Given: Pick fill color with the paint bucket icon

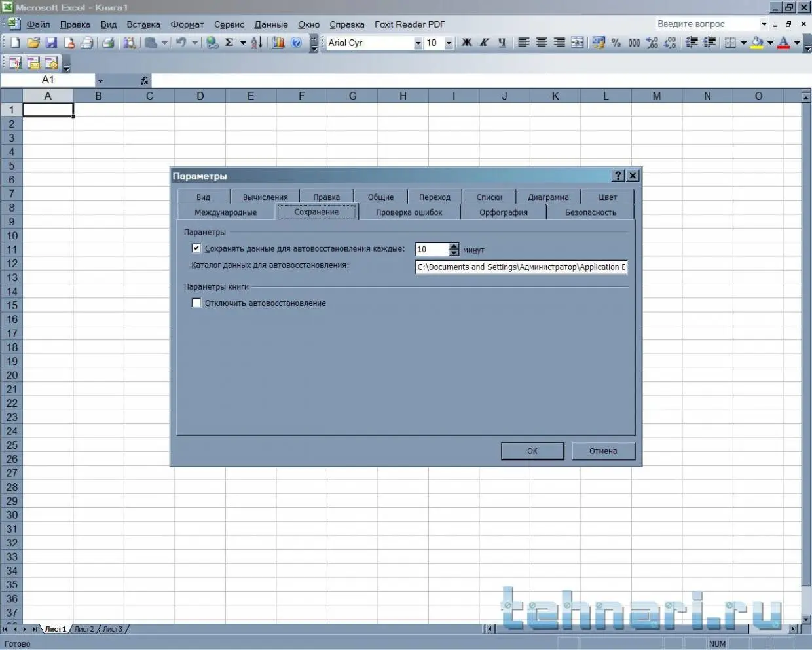Looking at the screenshot, I should point(758,43).
